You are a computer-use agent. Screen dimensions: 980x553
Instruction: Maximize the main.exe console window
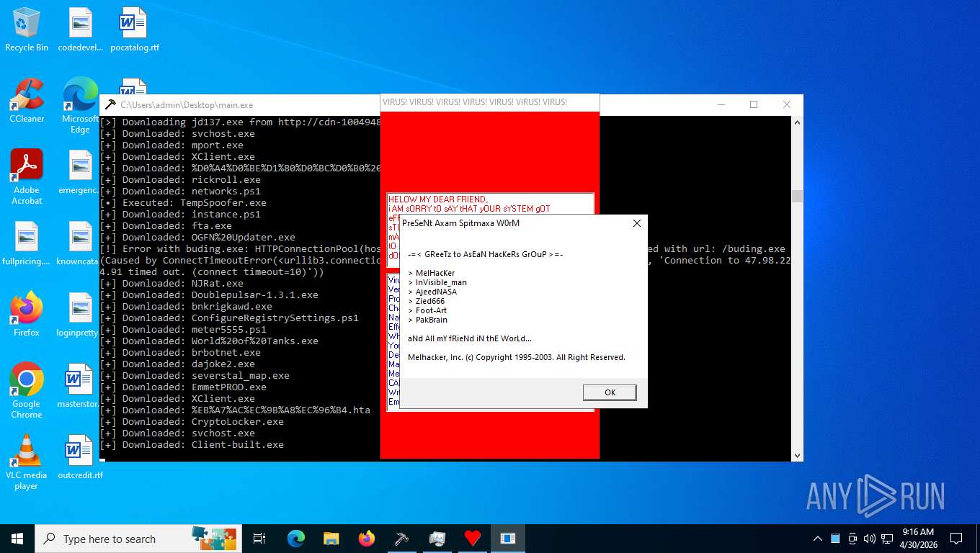click(754, 104)
